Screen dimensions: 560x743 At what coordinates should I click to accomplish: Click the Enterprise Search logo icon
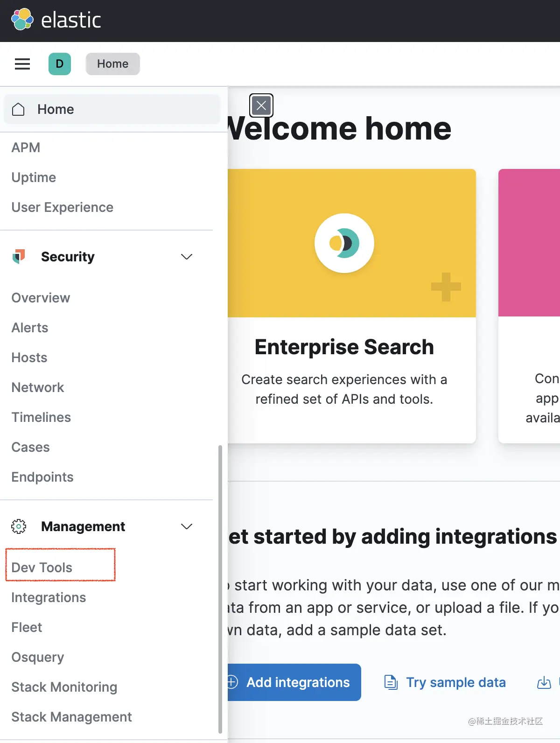[344, 243]
